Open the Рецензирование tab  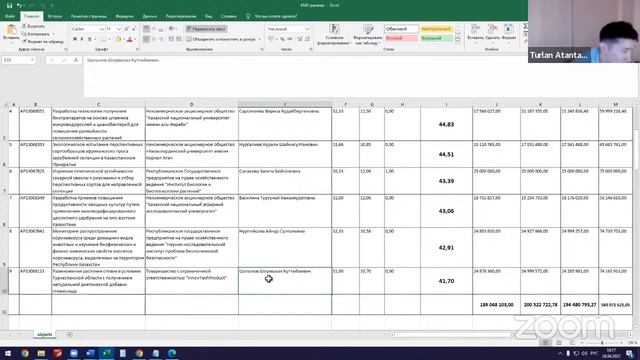(181, 16)
